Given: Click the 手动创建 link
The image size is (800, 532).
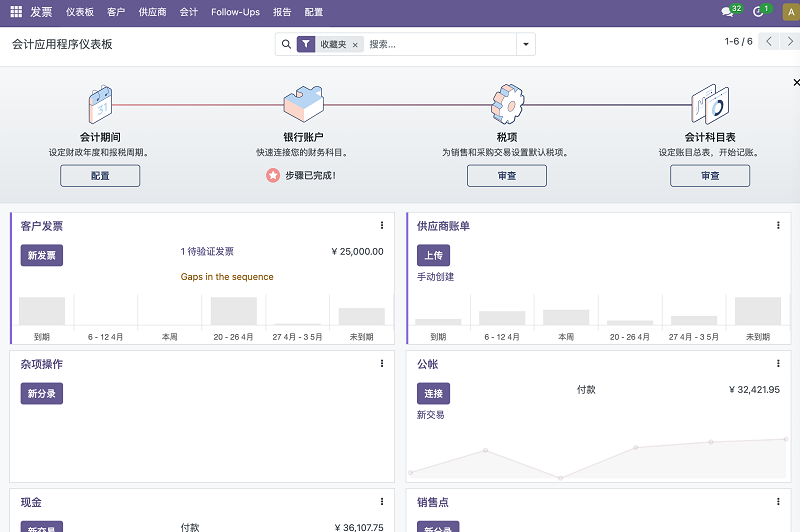Looking at the screenshot, I should coord(436,277).
